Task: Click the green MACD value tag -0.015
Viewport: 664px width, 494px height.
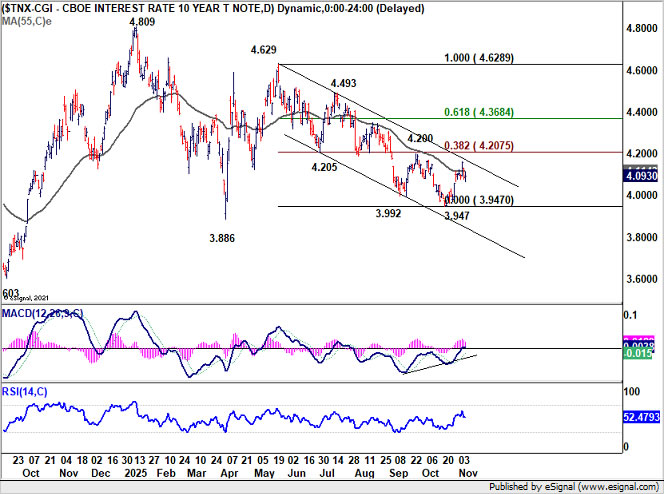Action: pos(638,353)
